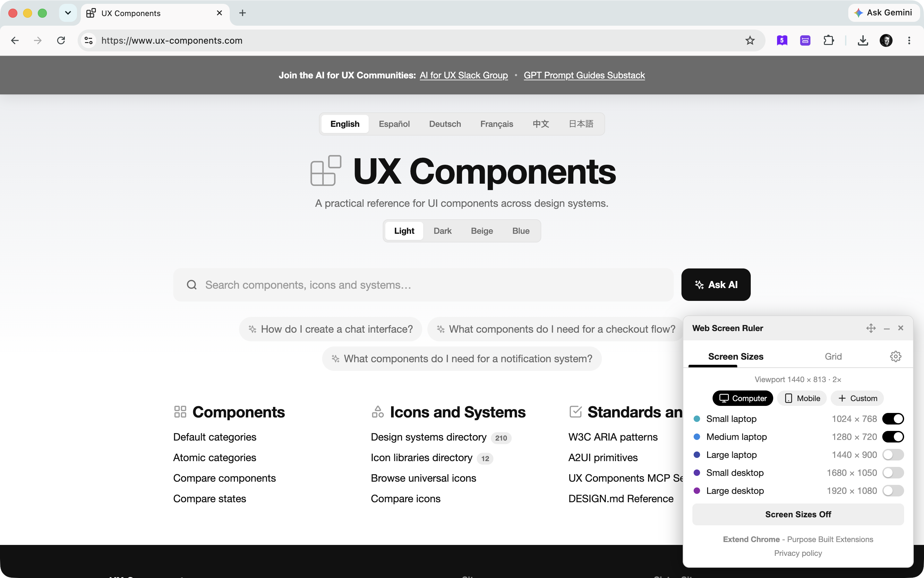Click the search magnifier icon in search field
Image resolution: width=924 pixels, height=578 pixels.
coord(192,285)
